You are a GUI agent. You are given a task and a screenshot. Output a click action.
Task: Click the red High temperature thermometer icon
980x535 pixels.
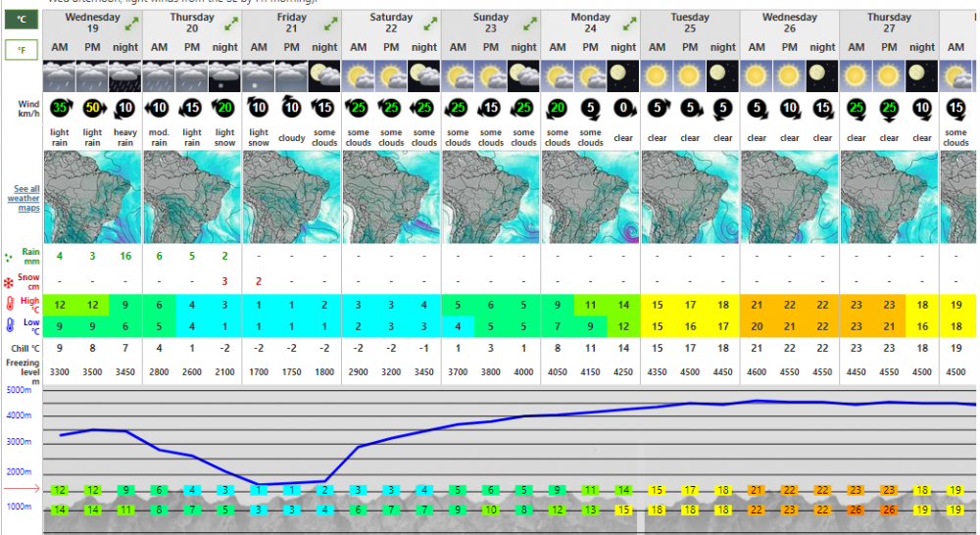point(9,305)
